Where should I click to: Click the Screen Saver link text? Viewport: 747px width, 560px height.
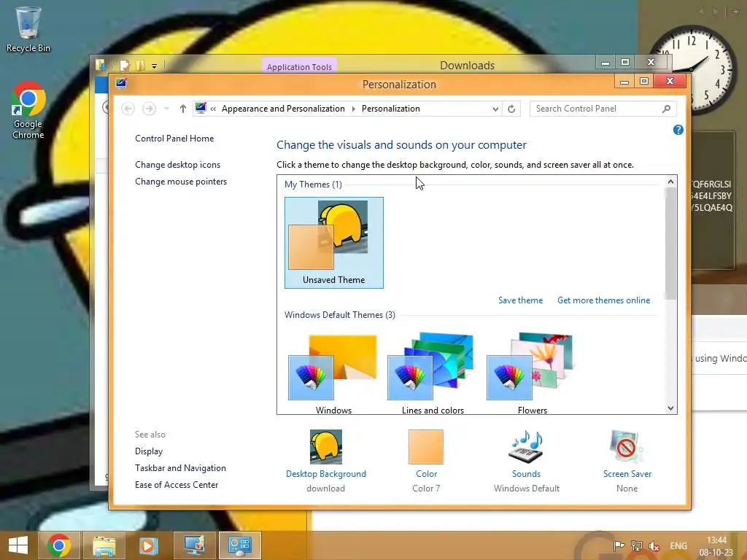pyautogui.click(x=627, y=474)
